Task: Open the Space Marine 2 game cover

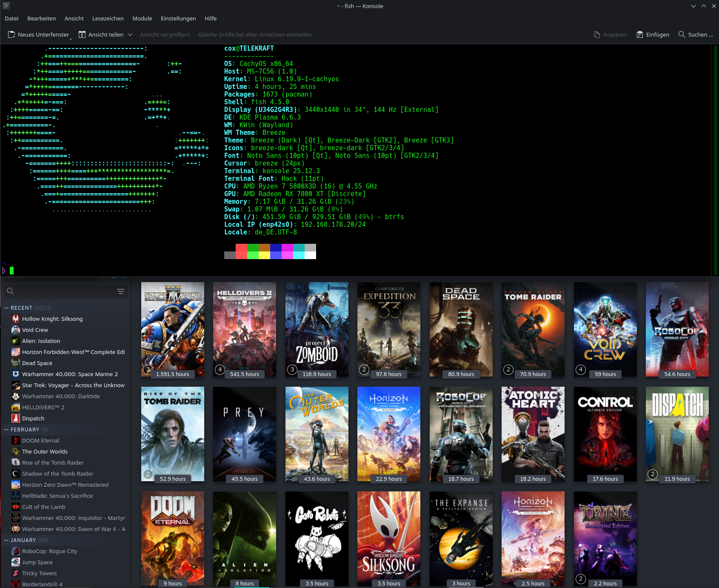Action: click(173, 329)
